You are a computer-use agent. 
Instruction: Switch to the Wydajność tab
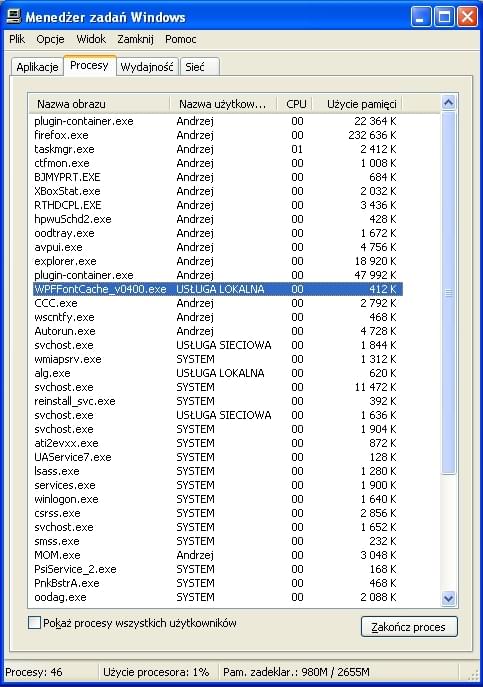[147, 67]
